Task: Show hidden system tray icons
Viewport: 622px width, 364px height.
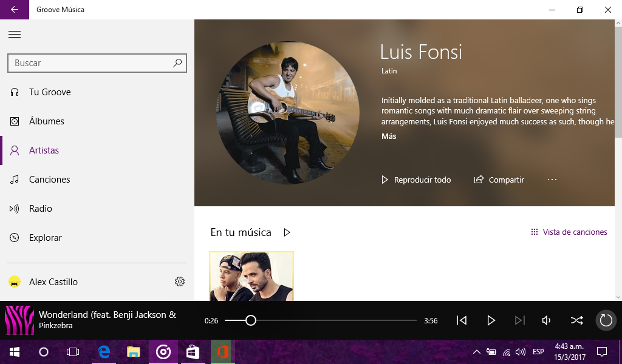Action: point(476,352)
